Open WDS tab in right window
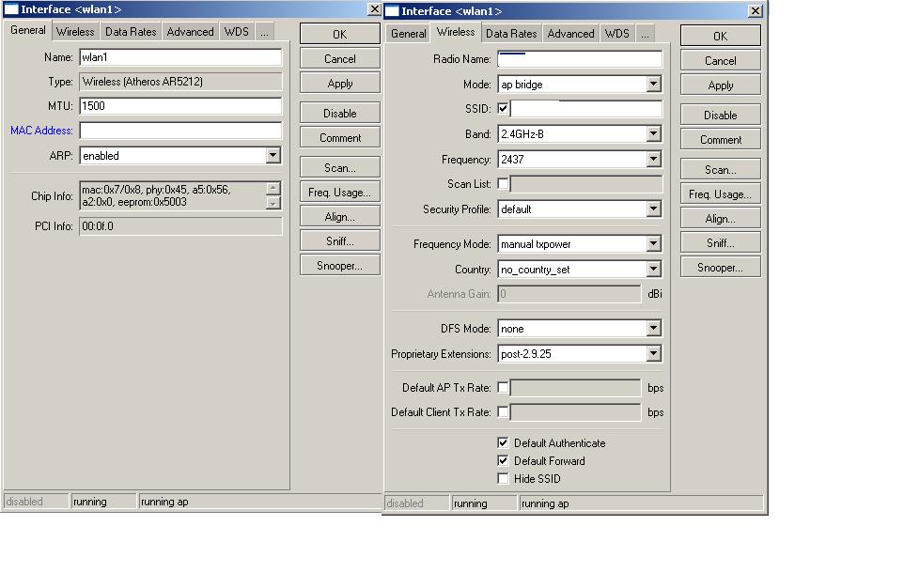 pos(616,34)
